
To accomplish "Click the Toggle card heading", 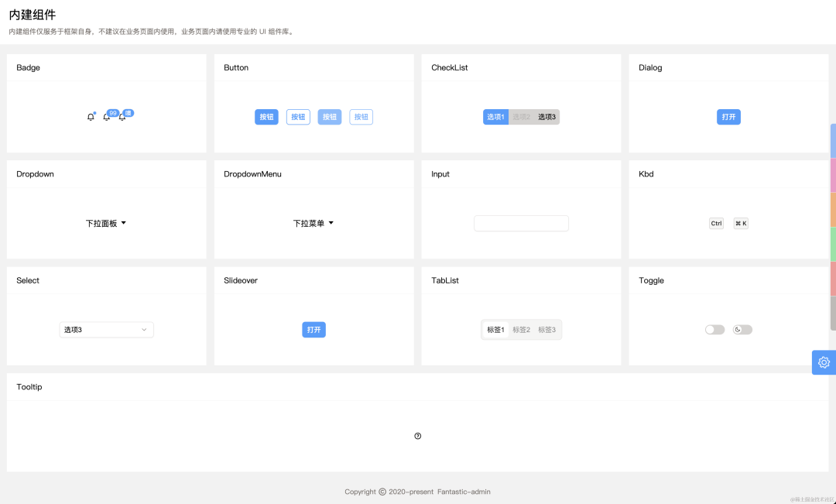I will pyautogui.click(x=651, y=280).
